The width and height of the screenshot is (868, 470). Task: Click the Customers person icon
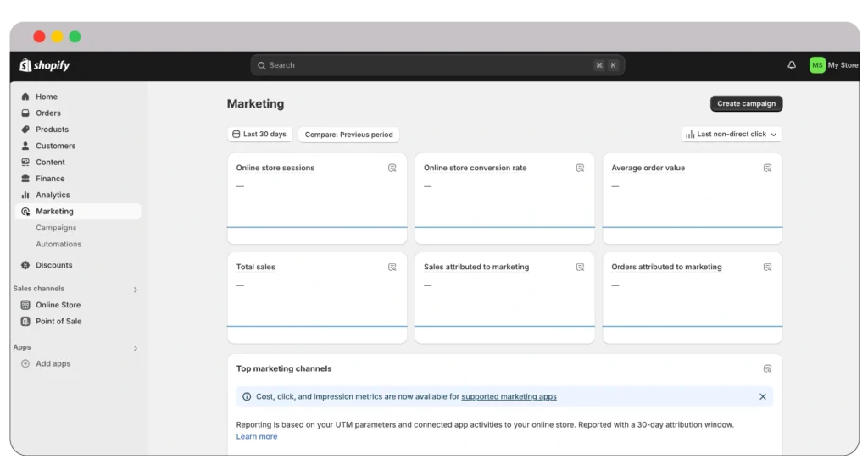pos(25,146)
